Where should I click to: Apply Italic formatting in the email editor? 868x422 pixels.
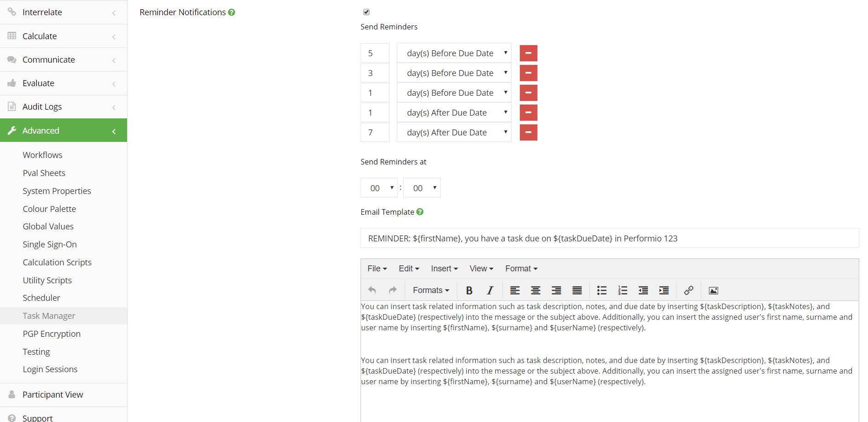(x=490, y=290)
